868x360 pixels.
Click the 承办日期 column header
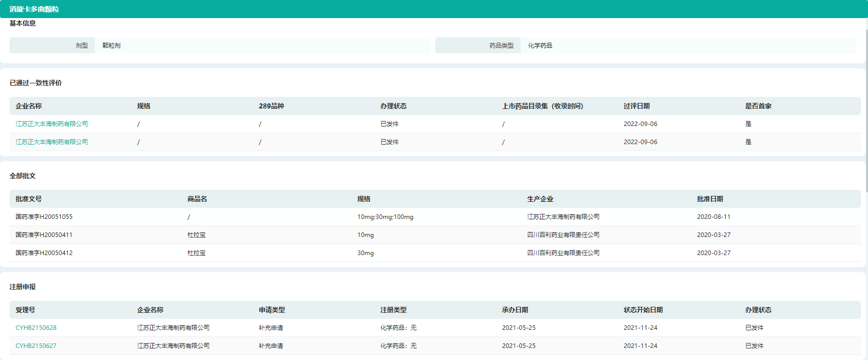[515, 310]
